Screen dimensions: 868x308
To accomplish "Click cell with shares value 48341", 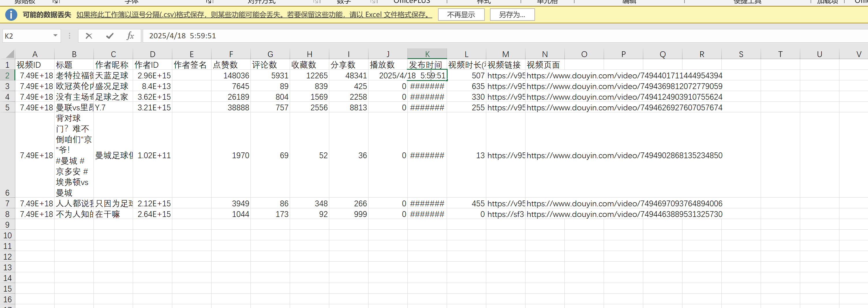I will pyautogui.click(x=349, y=75).
